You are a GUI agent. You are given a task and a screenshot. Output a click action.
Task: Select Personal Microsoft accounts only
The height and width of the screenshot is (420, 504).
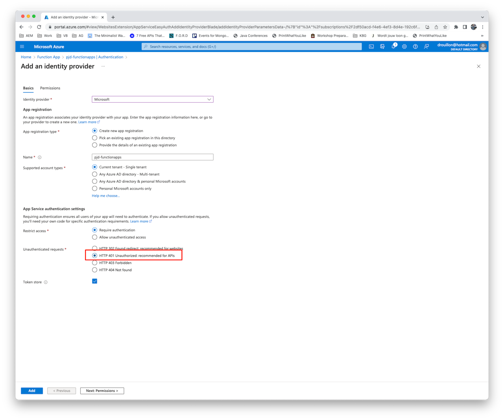pyautogui.click(x=94, y=188)
